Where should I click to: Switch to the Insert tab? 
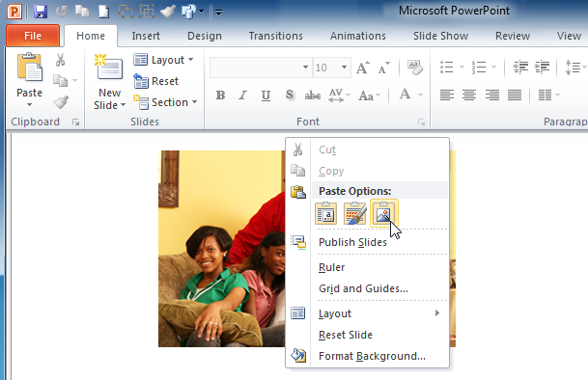(x=146, y=36)
